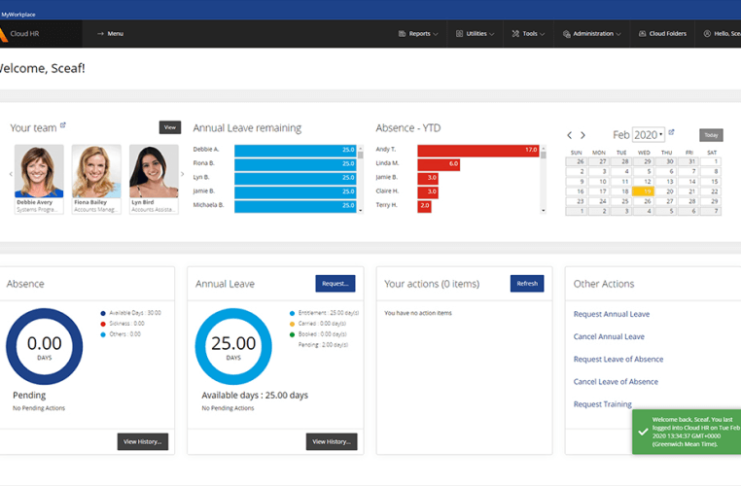Click the MyWorkplace title text
This screenshot has height=486, width=741.
[x=18, y=15]
